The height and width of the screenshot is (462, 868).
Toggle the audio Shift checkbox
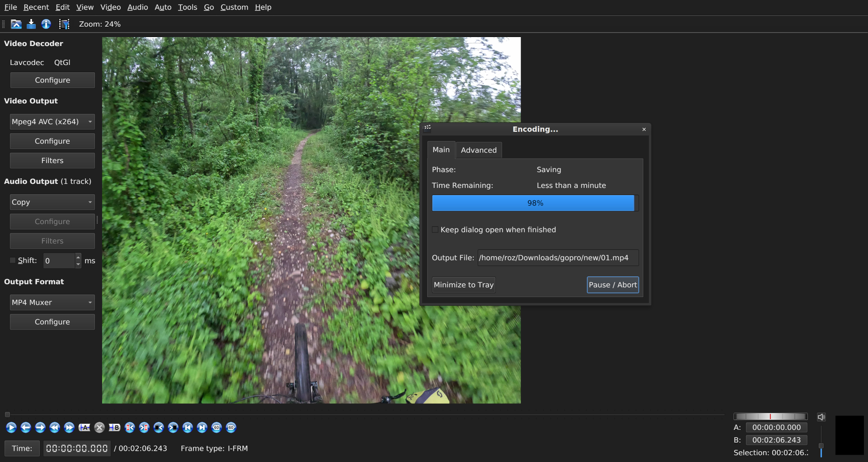13,260
